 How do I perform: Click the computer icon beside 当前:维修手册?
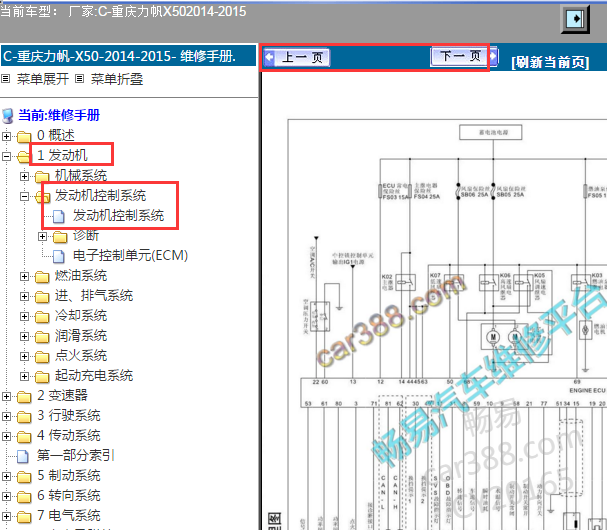tap(8, 115)
